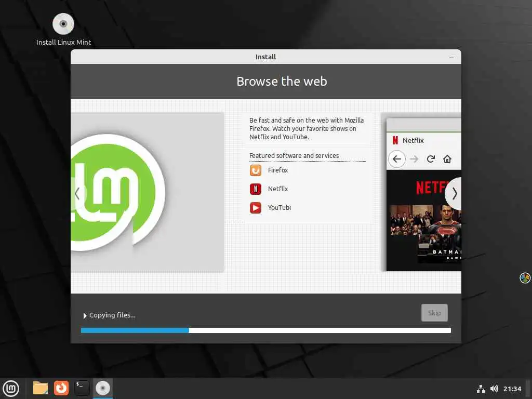This screenshot has height=399, width=532.
Task: Open the Linux Mint start menu
Action: (x=11, y=388)
